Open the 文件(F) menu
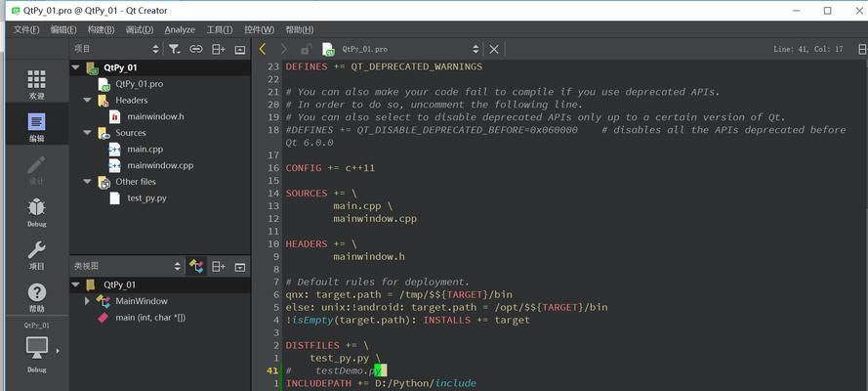Image resolution: width=868 pixels, height=391 pixels. [26, 30]
